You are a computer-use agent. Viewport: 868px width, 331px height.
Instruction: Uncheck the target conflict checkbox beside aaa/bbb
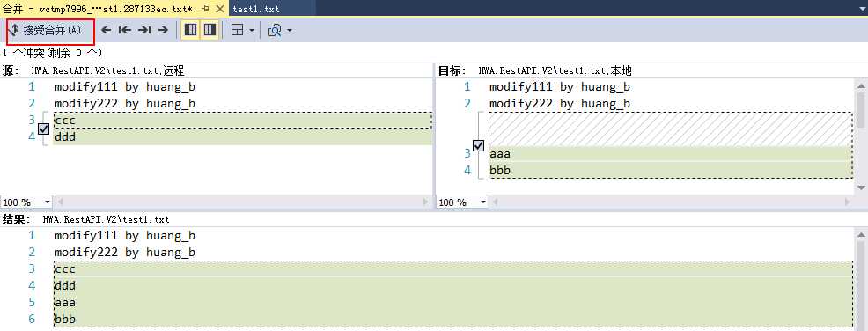pyautogui.click(x=479, y=145)
